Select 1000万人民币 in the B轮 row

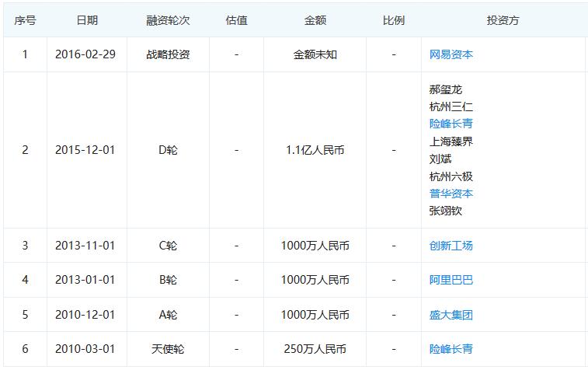coord(315,280)
